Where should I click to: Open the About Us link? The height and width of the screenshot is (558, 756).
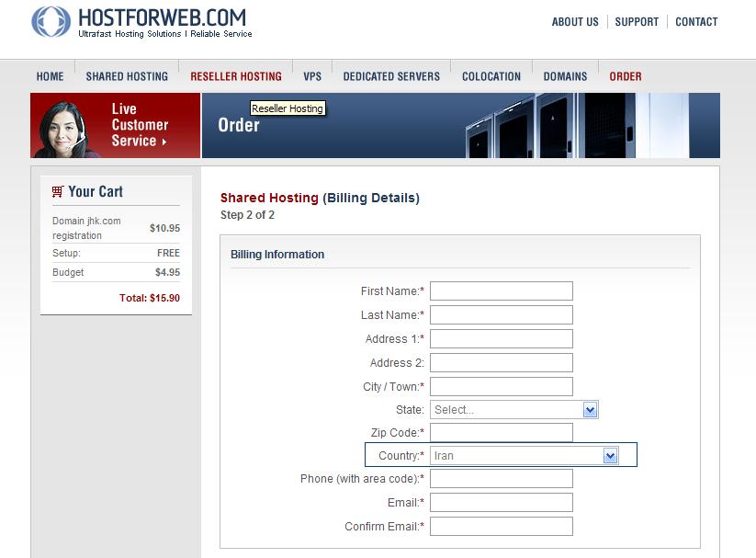(x=575, y=22)
